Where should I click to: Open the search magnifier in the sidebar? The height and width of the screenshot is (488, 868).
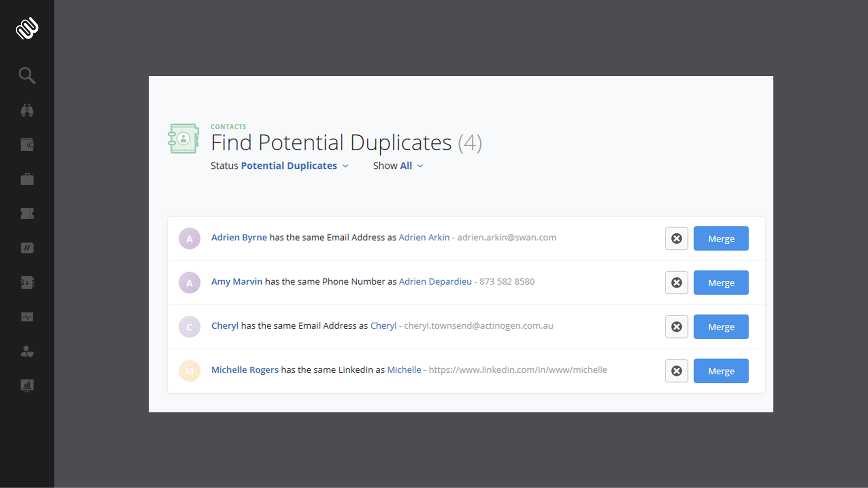(x=27, y=75)
